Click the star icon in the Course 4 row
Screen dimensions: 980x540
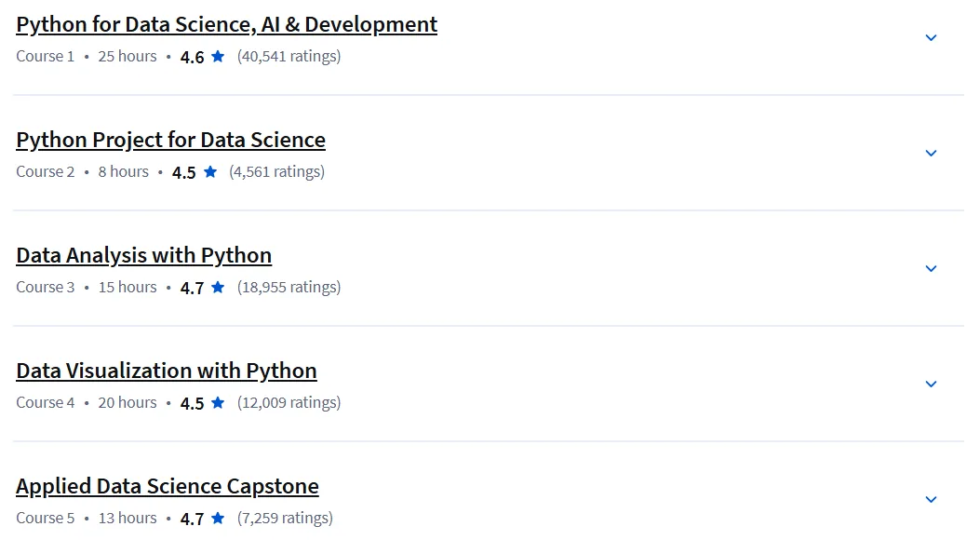click(218, 402)
